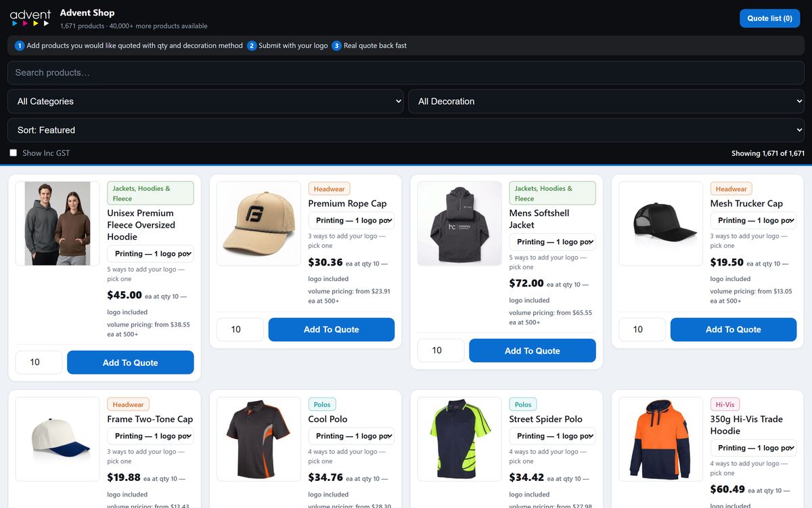The height and width of the screenshot is (508, 812).
Task: Click Mesh Trucker Cap product image
Action: pyautogui.click(x=660, y=224)
